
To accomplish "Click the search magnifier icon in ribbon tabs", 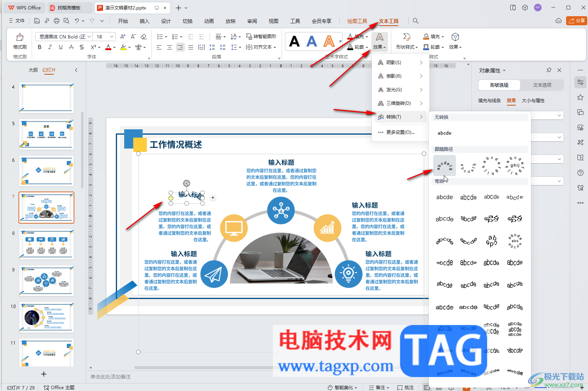I will 416,21.
